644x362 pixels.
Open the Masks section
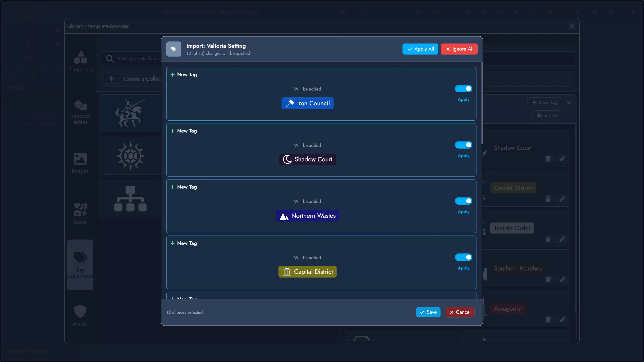click(80, 315)
